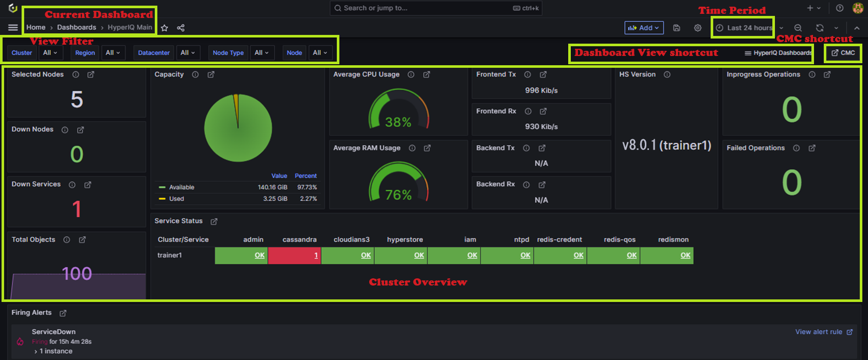868x360 pixels.
Task: Expand the 1 instance alert row
Action: (53, 351)
